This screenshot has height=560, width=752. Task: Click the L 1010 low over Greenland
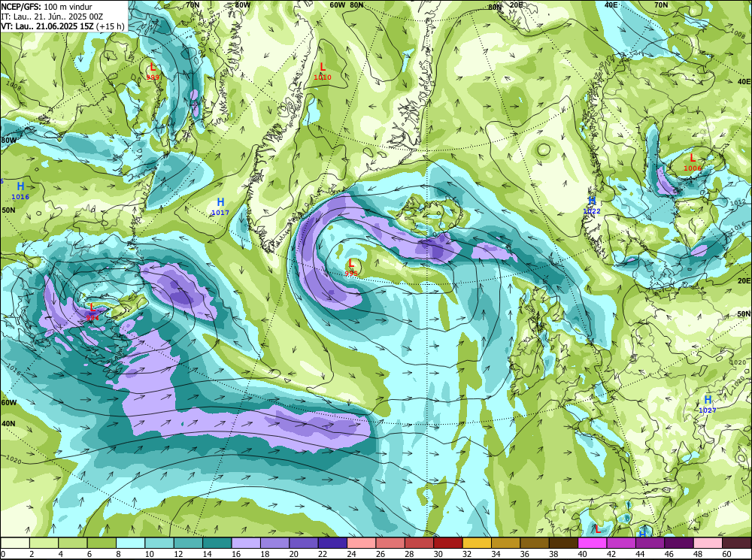pyautogui.click(x=323, y=71)
